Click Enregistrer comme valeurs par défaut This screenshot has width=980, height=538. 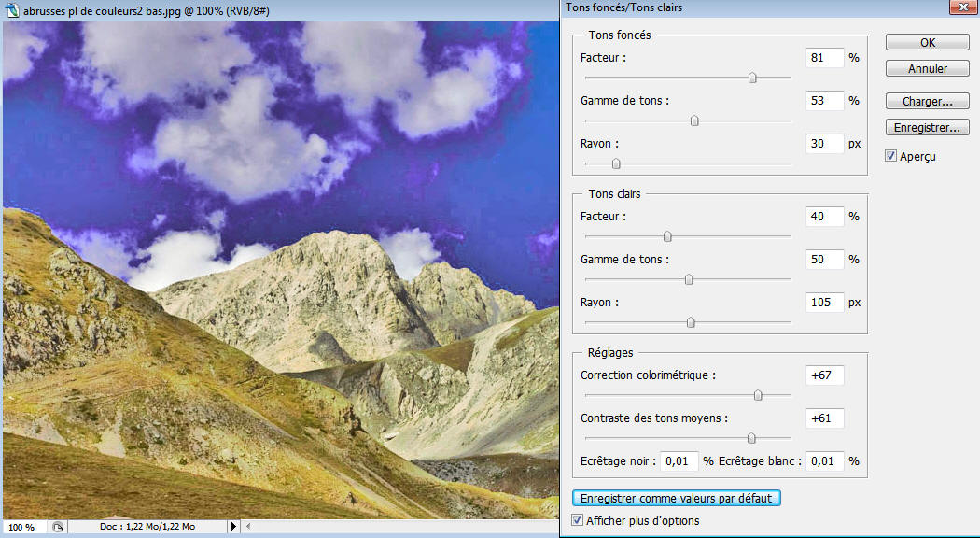coord(677,499)
